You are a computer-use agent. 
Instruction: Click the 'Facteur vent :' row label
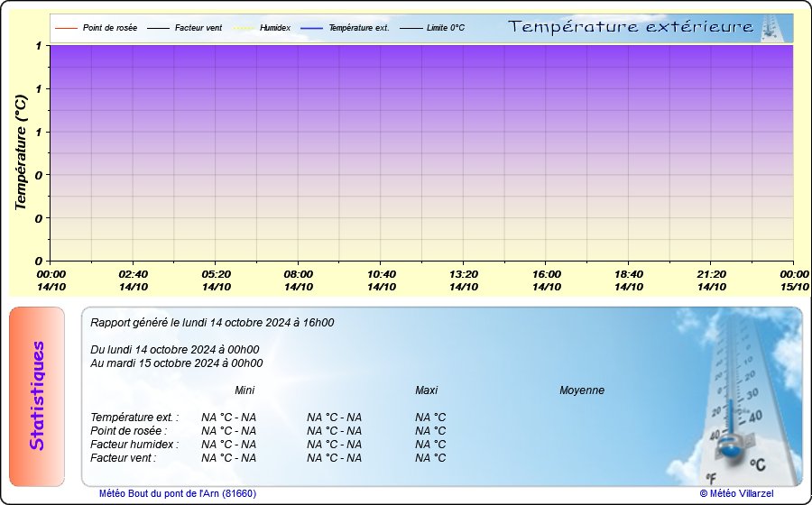click(124, 458)
